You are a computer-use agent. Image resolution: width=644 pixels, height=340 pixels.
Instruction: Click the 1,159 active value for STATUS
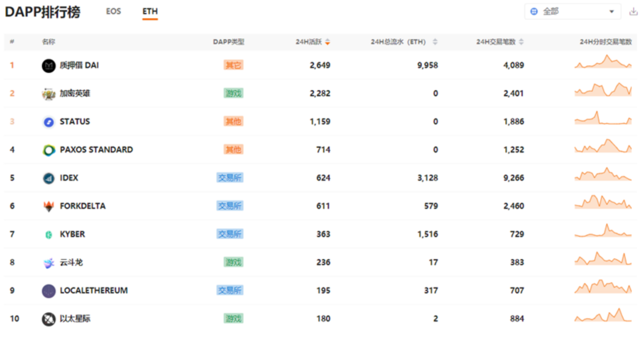[320, 121]
